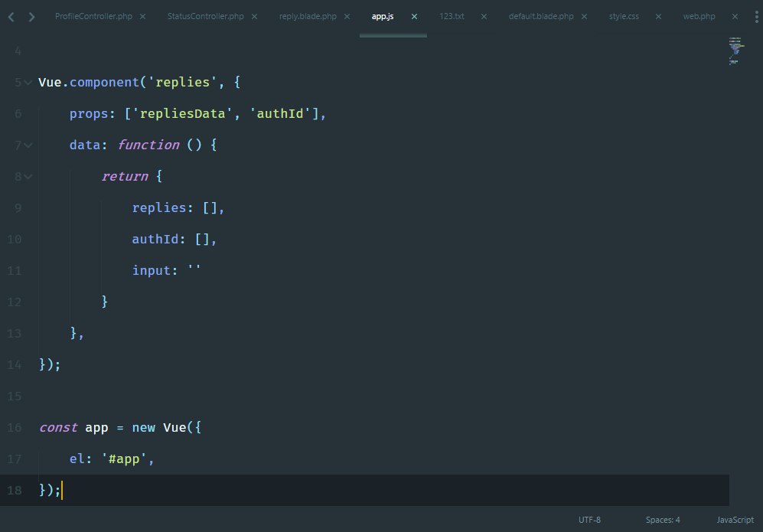
Task: Click the 'el' property on line 17
Action: click(x=77, y=459)
